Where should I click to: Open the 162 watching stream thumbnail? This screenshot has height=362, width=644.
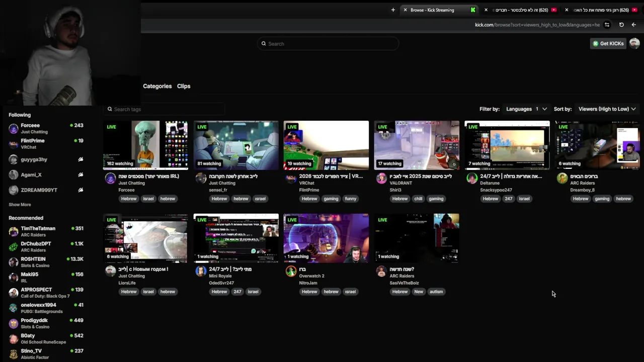145,145
